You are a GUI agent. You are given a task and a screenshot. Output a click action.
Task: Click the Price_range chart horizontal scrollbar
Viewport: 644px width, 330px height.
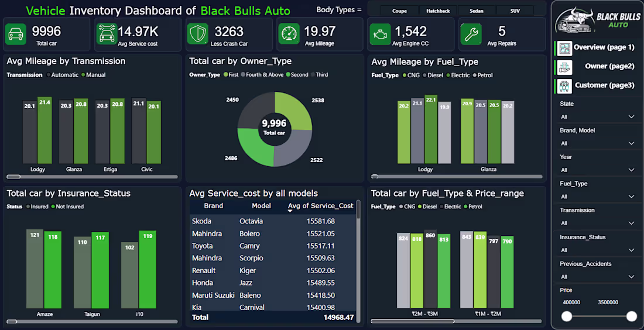412,321
